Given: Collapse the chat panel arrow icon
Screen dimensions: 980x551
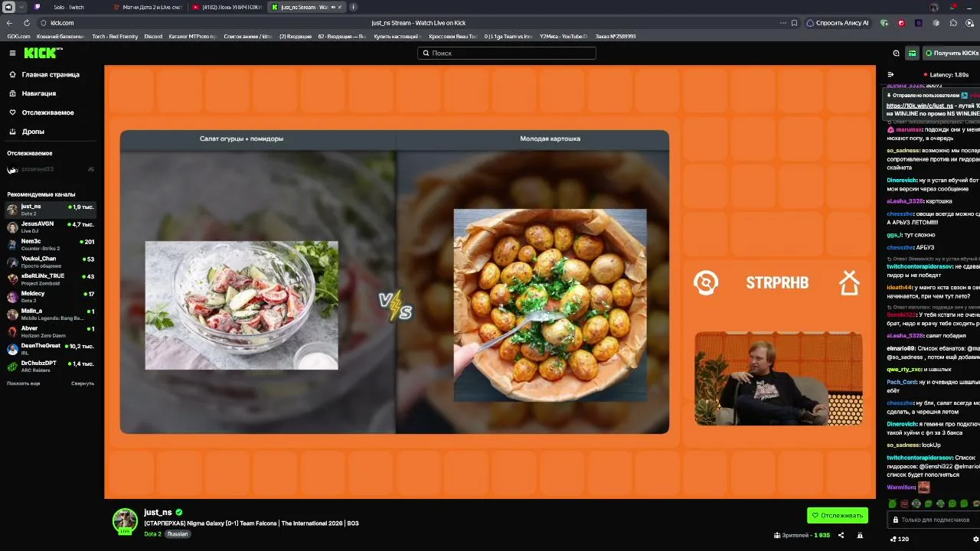Looking at the screenshot, I should tap(890, 75).
